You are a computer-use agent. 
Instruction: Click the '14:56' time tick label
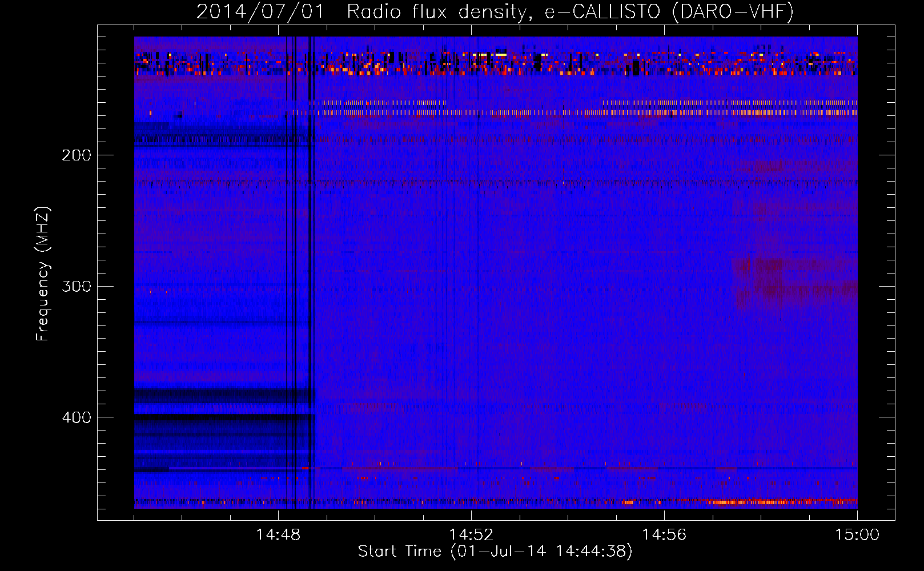tap(664, 535)
